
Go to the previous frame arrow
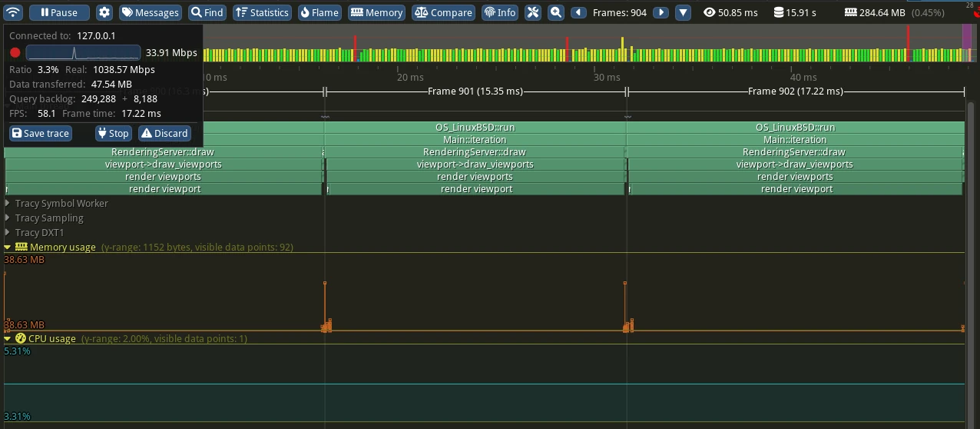coord(578,12)
